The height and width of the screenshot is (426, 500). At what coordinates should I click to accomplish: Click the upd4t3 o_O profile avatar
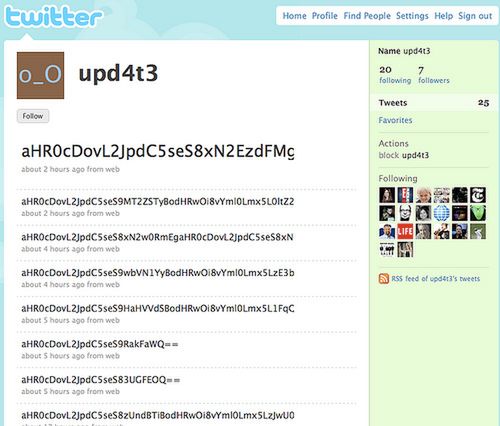[x=40, y=75]
